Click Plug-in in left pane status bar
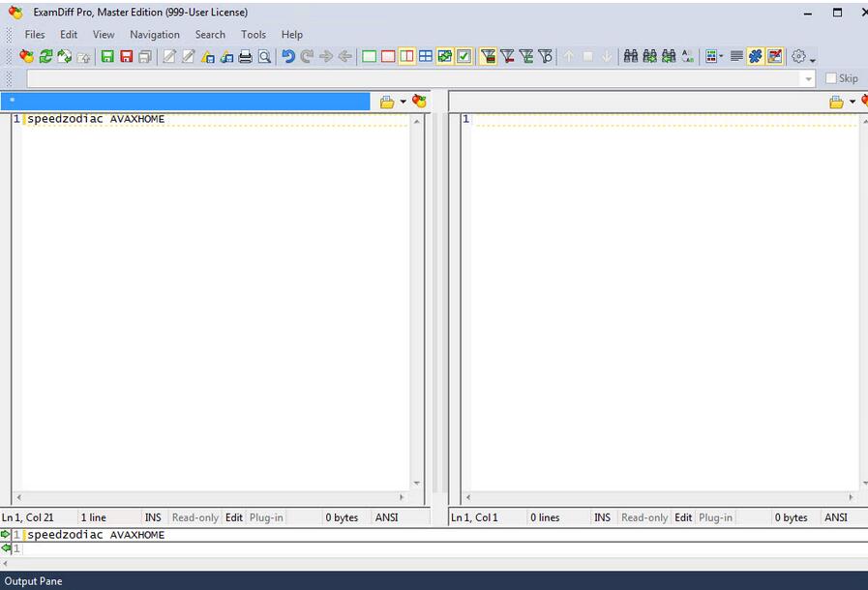Screen dimensions: 868x590 (266, 517)
